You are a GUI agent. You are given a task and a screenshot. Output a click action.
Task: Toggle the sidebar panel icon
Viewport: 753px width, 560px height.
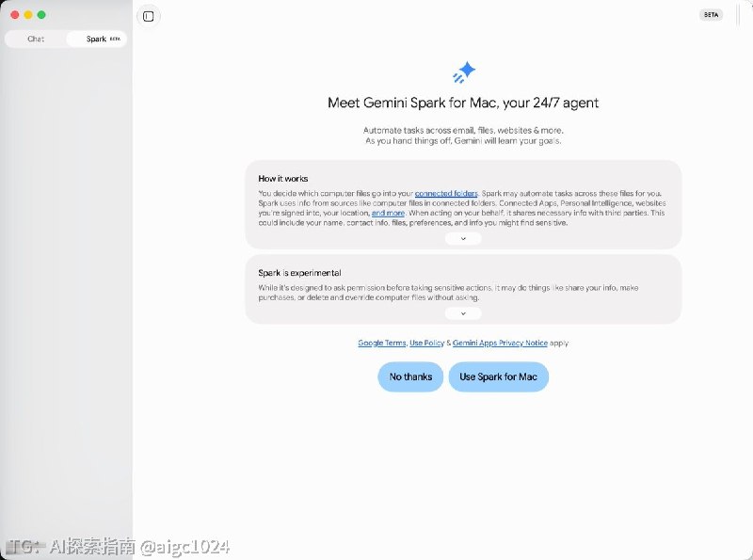[149, 16]
